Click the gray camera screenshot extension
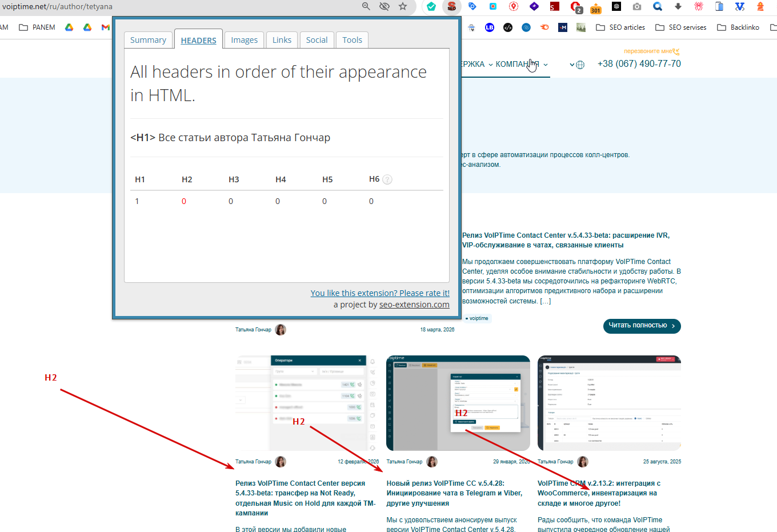 pos(637,6)
